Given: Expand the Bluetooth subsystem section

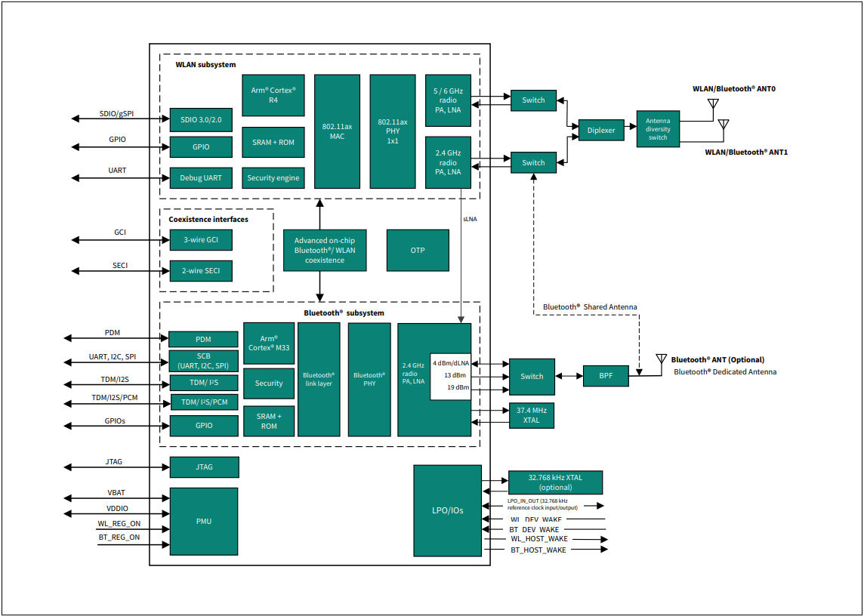Looking at the screenshot, I should [342, 313].
